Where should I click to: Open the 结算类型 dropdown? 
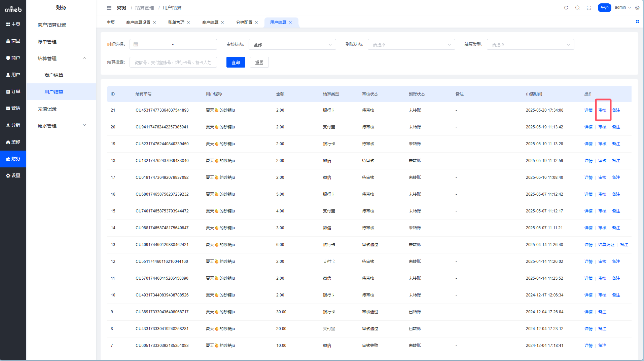click(530, 45)
